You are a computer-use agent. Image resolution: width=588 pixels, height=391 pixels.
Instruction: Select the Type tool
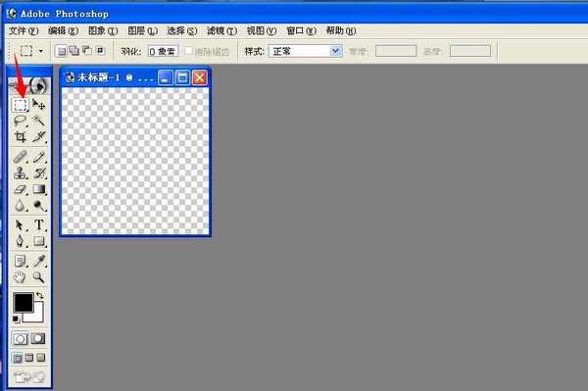38,225
